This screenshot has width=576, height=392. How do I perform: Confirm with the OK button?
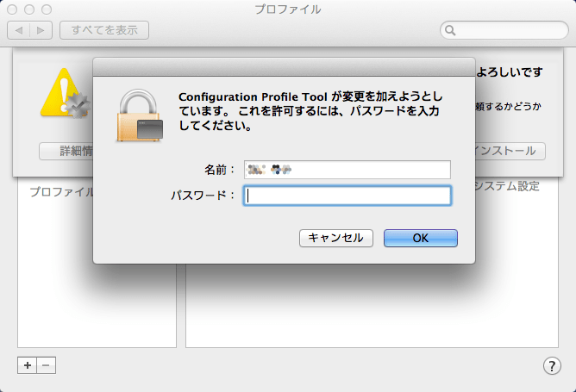pyautogui.click(x=421, y=238)
